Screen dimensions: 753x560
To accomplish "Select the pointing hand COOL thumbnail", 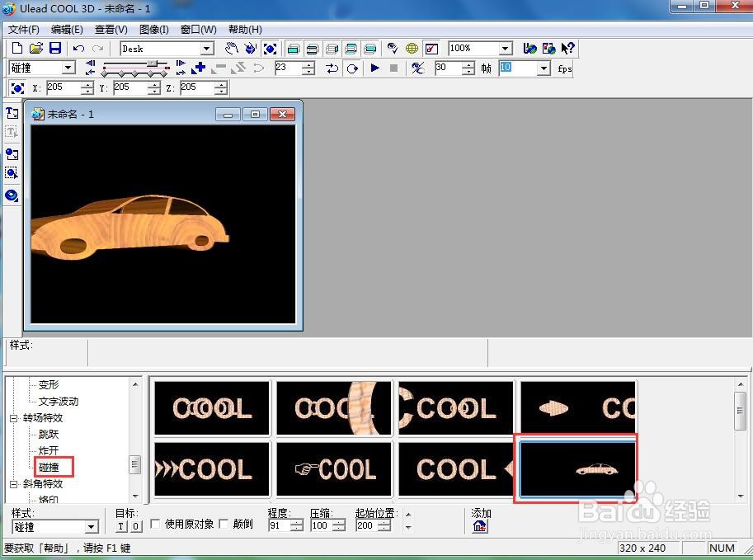I will click(334, 468).
